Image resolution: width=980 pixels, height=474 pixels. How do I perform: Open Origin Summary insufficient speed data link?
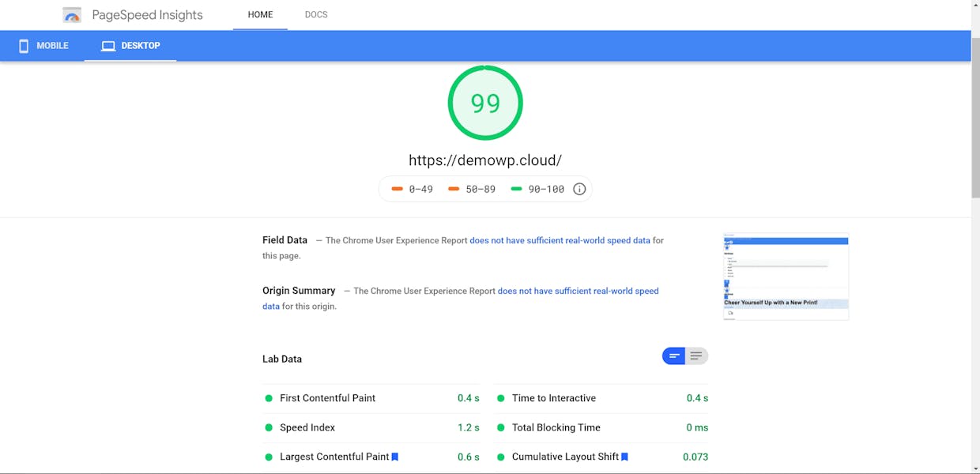[578, 291]
